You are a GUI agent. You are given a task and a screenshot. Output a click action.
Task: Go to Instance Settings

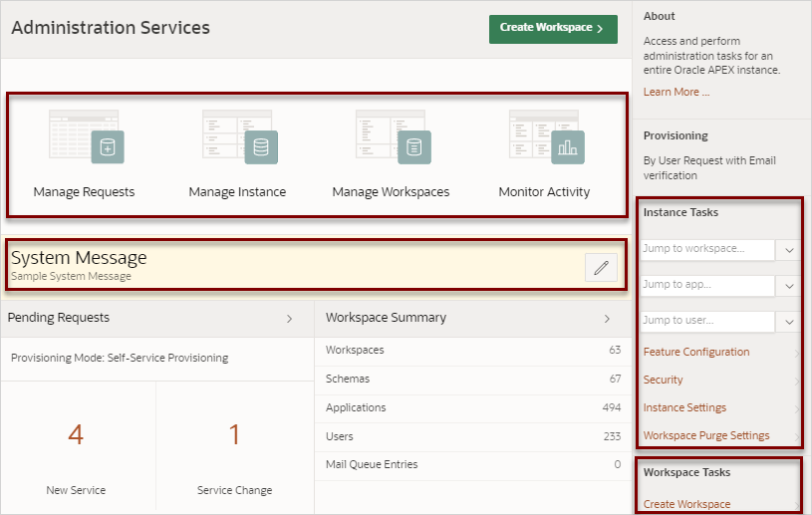(x=684, y=407)
